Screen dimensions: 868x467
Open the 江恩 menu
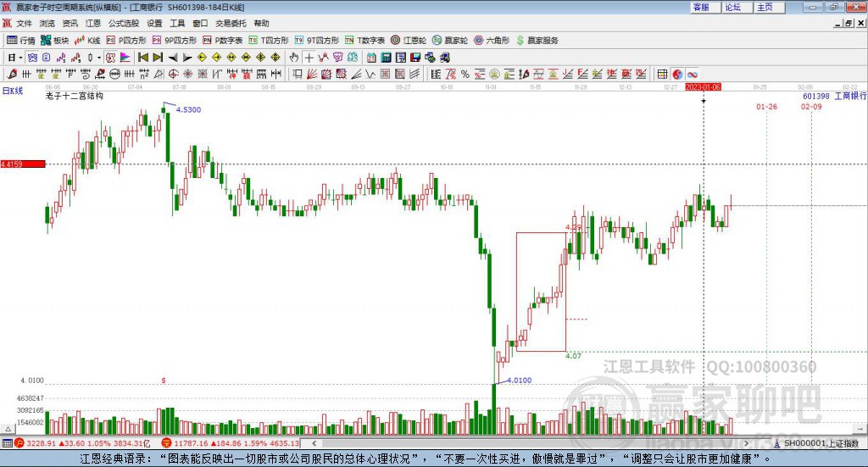(x=93, y=23)
